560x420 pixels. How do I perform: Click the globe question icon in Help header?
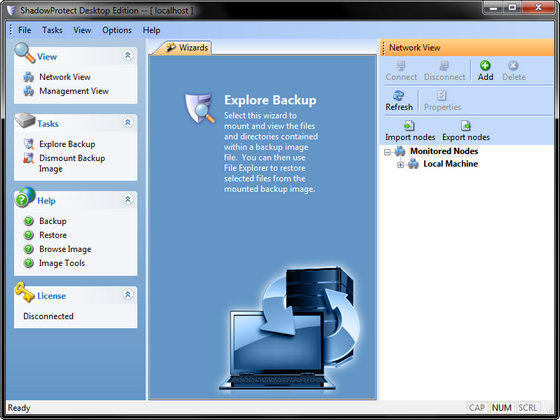tap(25, 197)
